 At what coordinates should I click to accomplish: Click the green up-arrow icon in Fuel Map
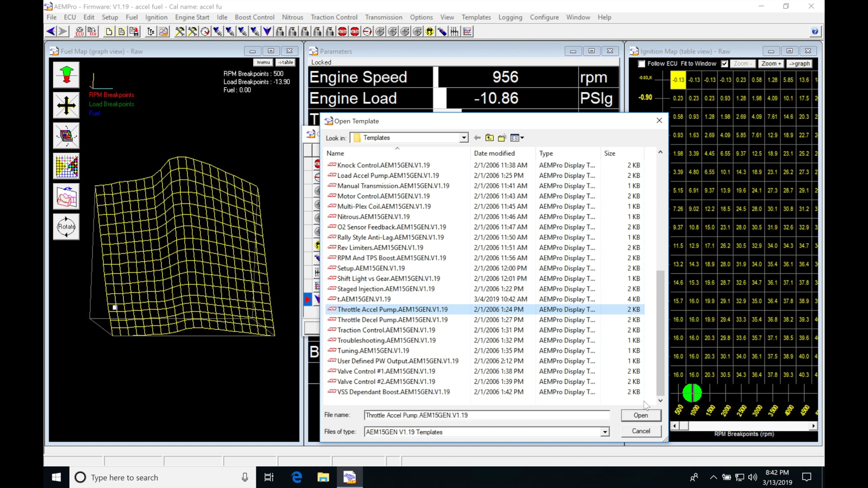pyautogui.click(x=66, y=75)
